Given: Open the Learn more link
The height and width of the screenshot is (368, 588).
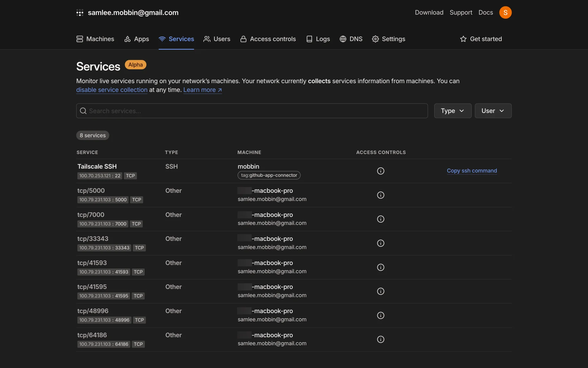Looking at the screenshot, I should (x=202, y=90).
